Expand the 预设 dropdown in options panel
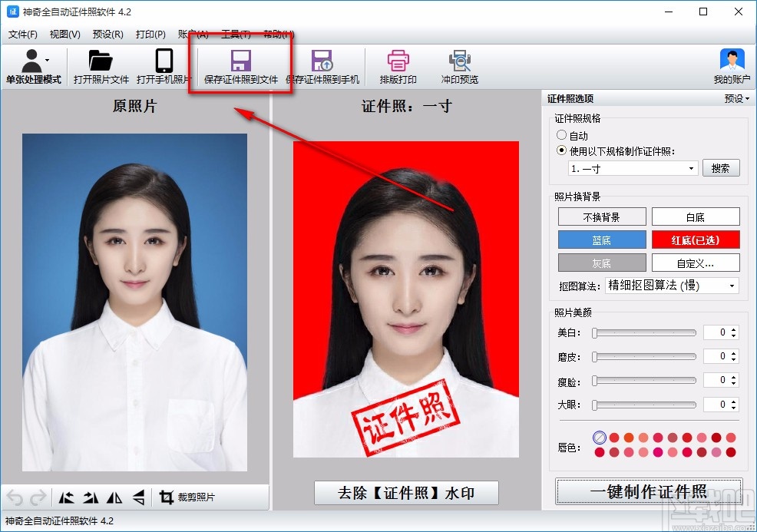This screenshot has width=757, height=532. coord(737,98)
